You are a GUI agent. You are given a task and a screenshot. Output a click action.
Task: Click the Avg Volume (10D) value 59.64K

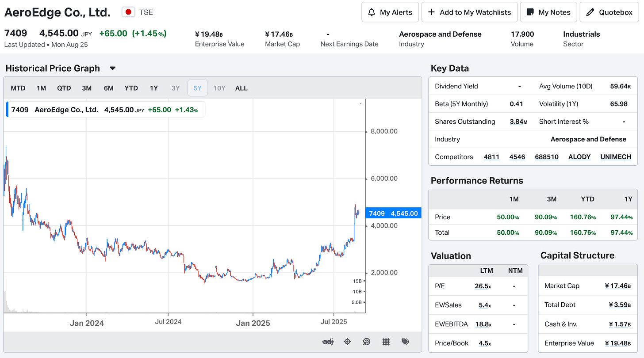pos(621,86)
